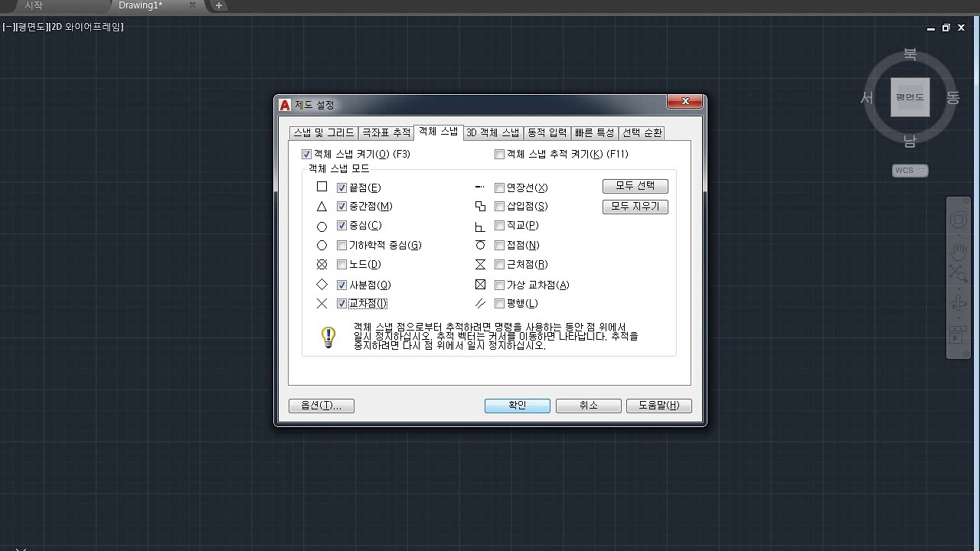980x551 pixels.
Task: Switch to the 선택 순환 tab
Action: 642,132
